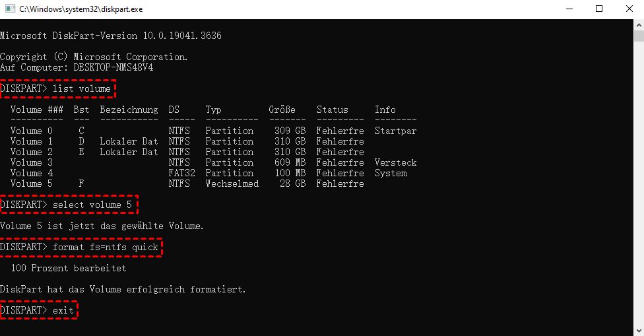Click the diskpart console icon in title bar

tap(8, 9)
